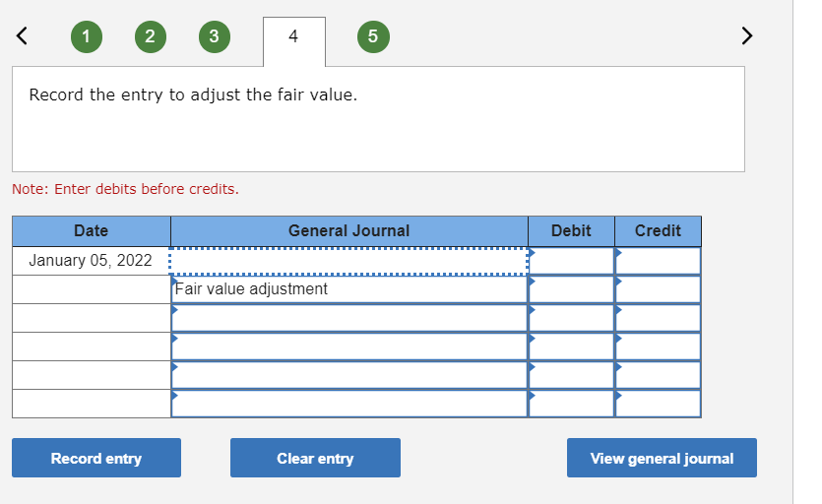Viewport: 822px width, 504px height.
Task: Click the Debit cell in fifth journal row
Action: tap(571, 375)
